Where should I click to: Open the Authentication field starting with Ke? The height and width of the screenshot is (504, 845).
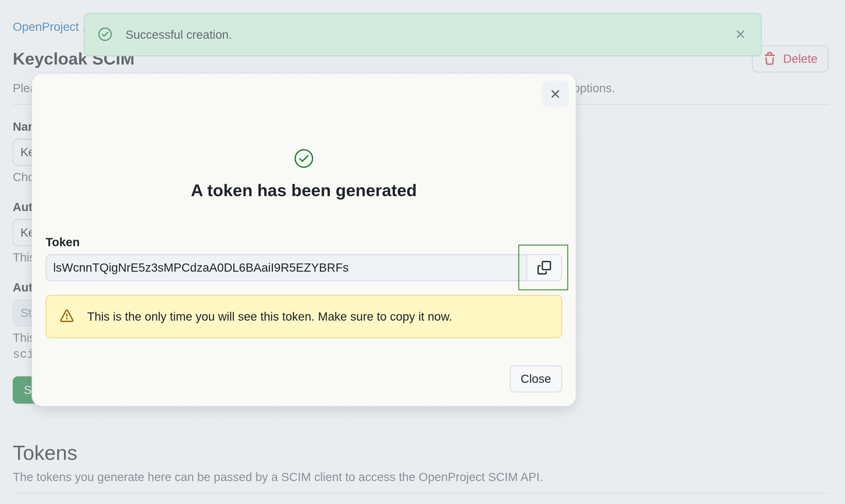click(x=23, y=233)
